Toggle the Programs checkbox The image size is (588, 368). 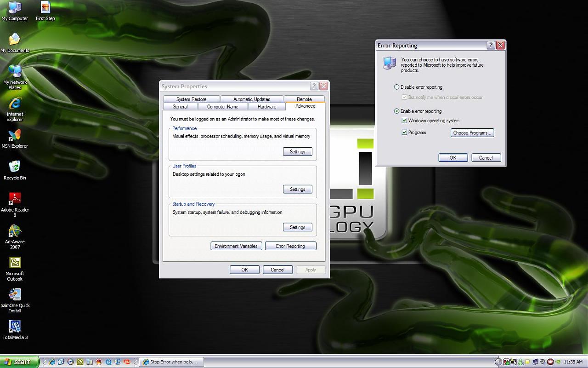(404, 132)
